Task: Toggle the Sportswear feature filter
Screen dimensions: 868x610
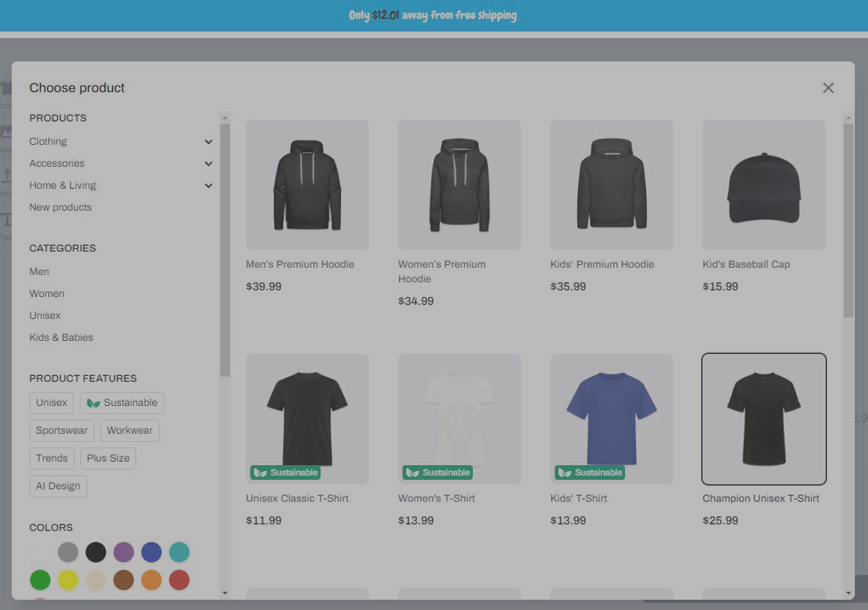Action: [x=61, y=430]
